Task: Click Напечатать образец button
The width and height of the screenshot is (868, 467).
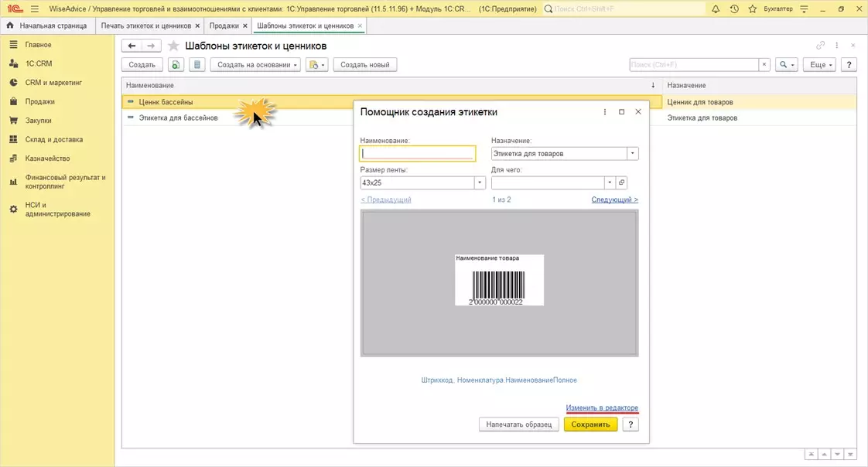Action: [x=518, y=424]
